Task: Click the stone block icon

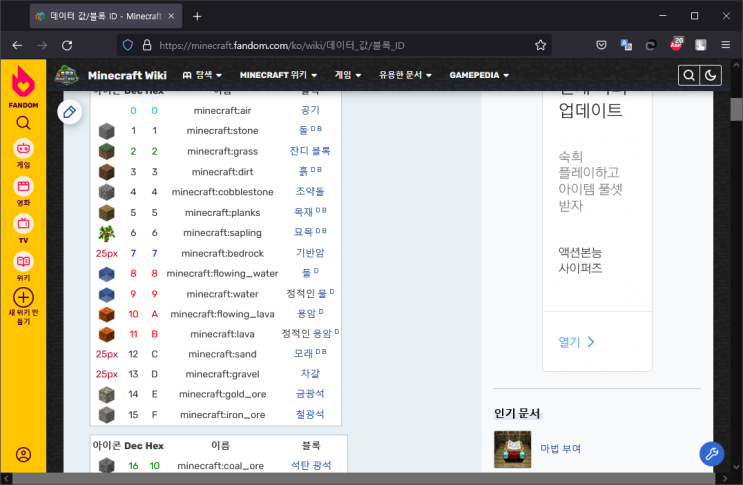Action: click(107, 131)
